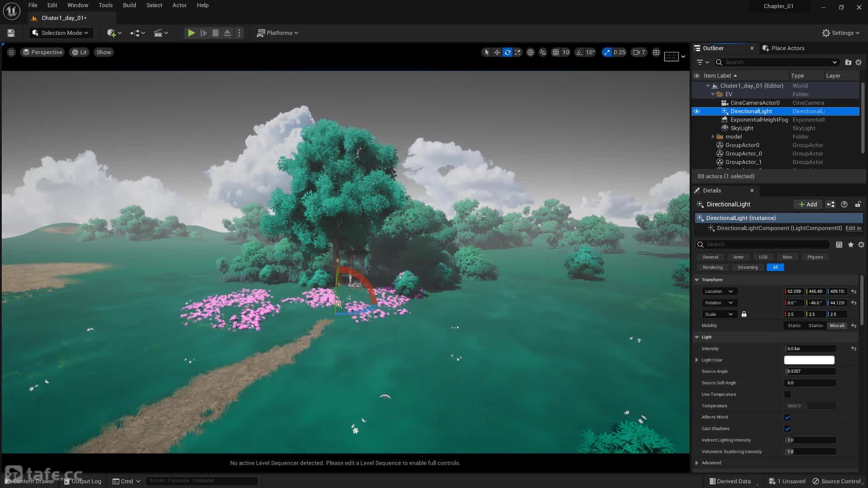
Task: Expand the model folder
Action: pos(713,137)
